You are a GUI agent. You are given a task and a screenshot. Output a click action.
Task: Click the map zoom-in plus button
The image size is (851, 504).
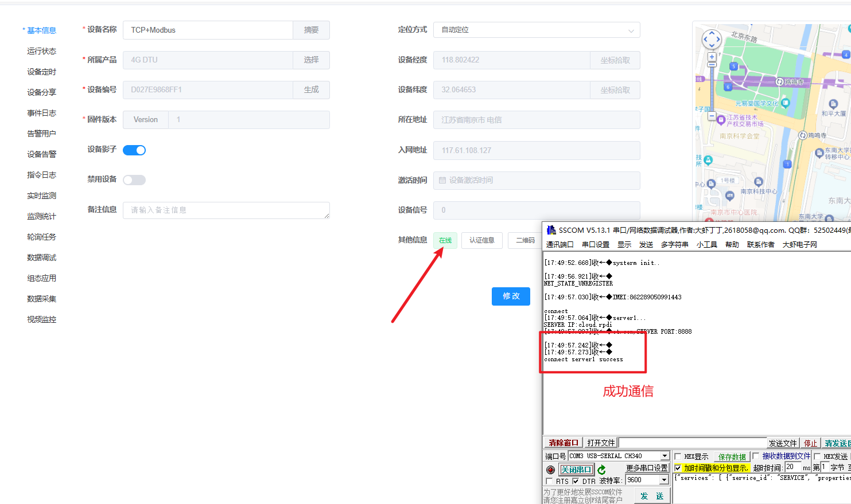712,57
